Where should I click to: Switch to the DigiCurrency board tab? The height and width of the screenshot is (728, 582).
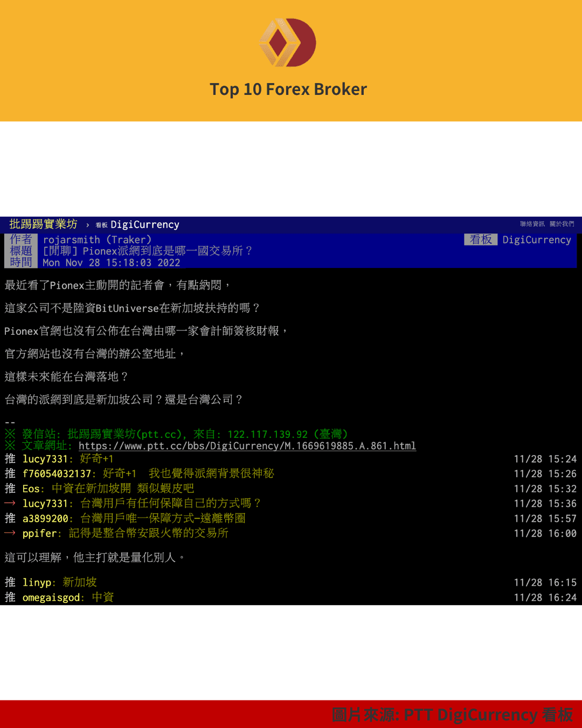click(x=144, y=224)
